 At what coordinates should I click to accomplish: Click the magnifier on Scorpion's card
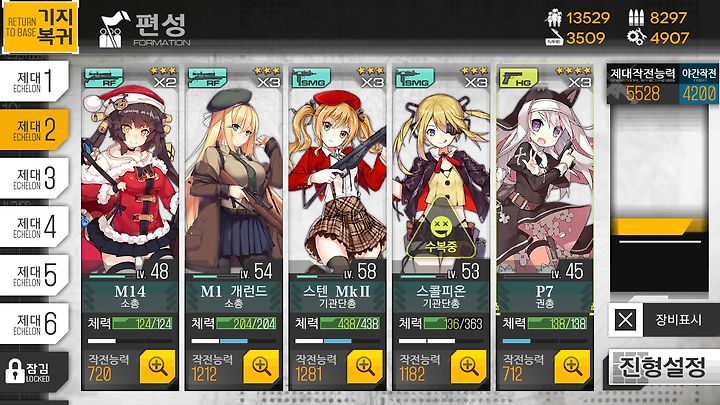[x=469, y=366]
